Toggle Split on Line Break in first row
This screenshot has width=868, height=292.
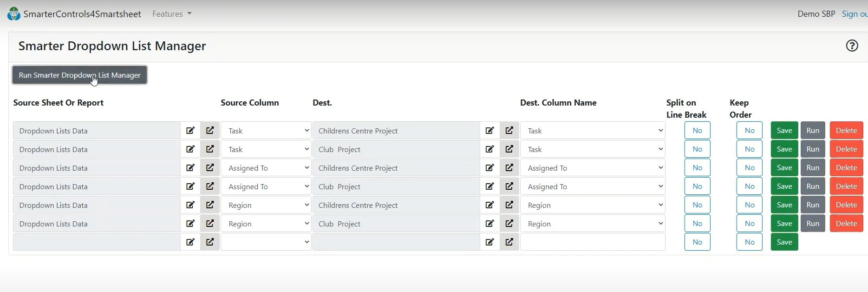pos(697,131)
